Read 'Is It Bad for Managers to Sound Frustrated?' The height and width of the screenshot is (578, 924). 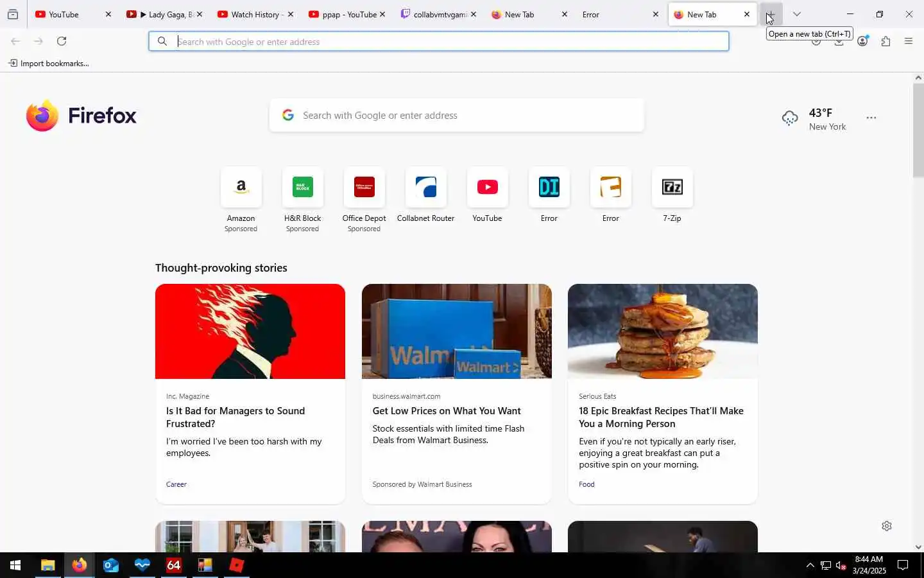(235, 417)
